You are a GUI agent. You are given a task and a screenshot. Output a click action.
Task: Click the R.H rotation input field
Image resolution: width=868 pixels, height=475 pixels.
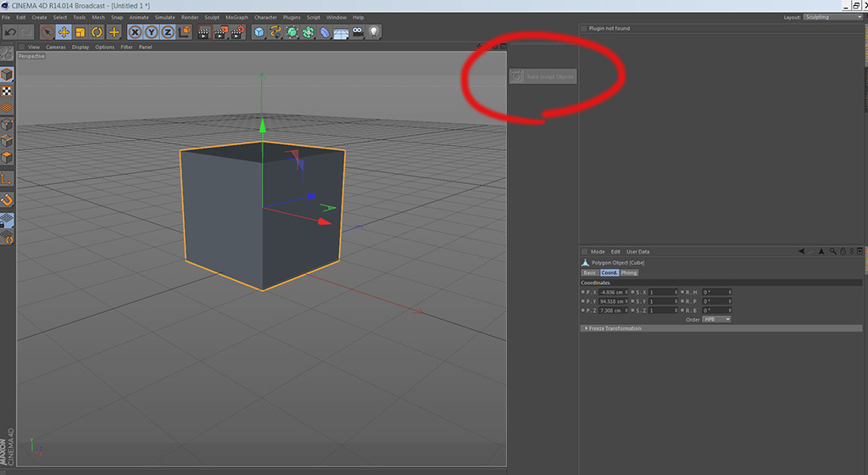tap(717, 293)
